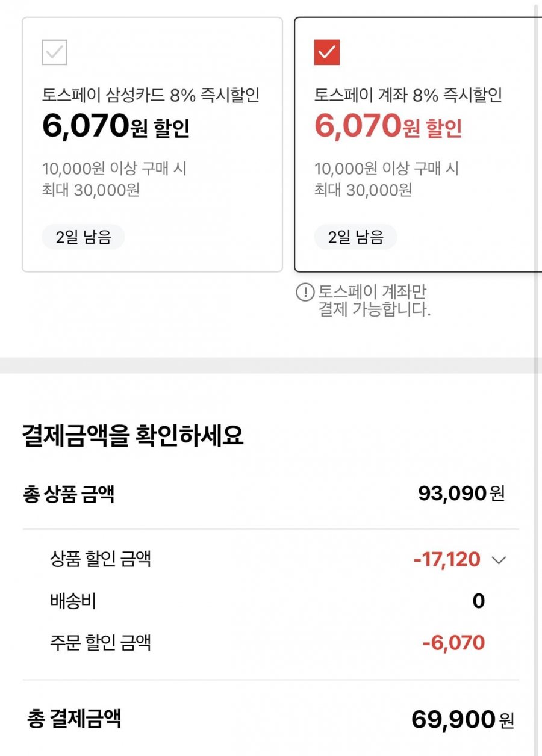Image resolution: width=542 pixels, height=756 pixels.
Task: Click the 상품 할인 금액 label
Action: click(101, 559)
